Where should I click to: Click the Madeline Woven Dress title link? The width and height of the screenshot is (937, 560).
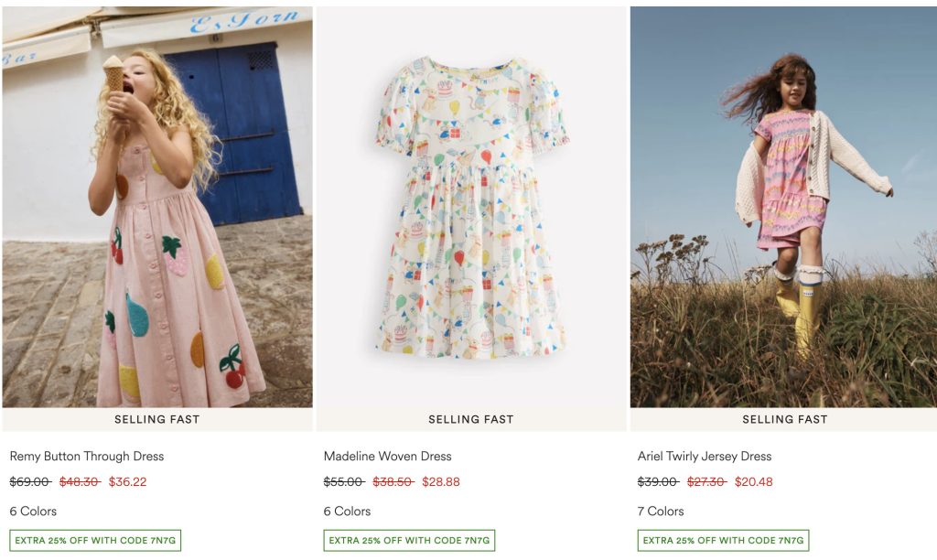(x=388, y=456)
